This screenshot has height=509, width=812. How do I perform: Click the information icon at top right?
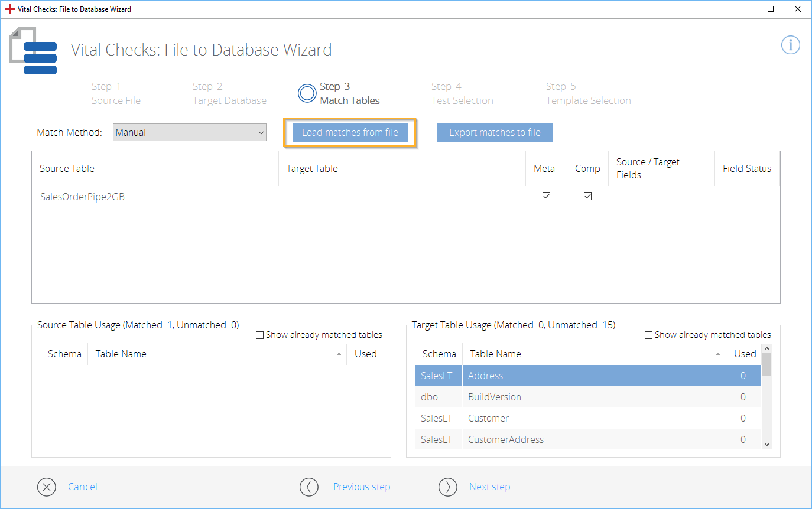pyautogui.click(x=790, y=45)
